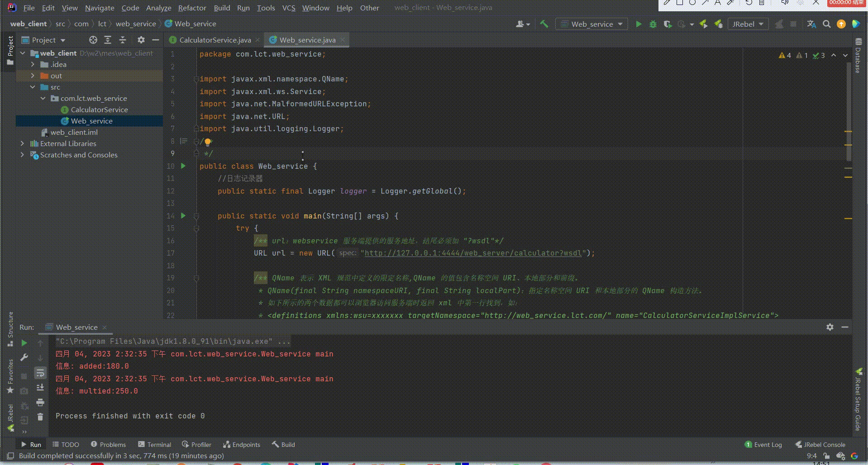The image size is (868, 465).
Task: Fold the main method's try block in the gutter
Action: (x=196, y=228)
